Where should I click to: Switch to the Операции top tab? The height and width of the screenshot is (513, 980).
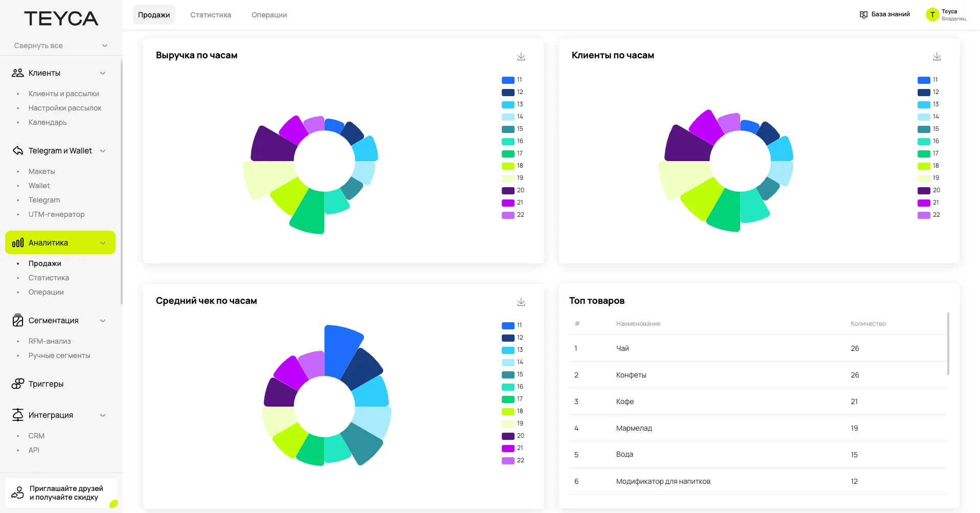tap(269, 15)
